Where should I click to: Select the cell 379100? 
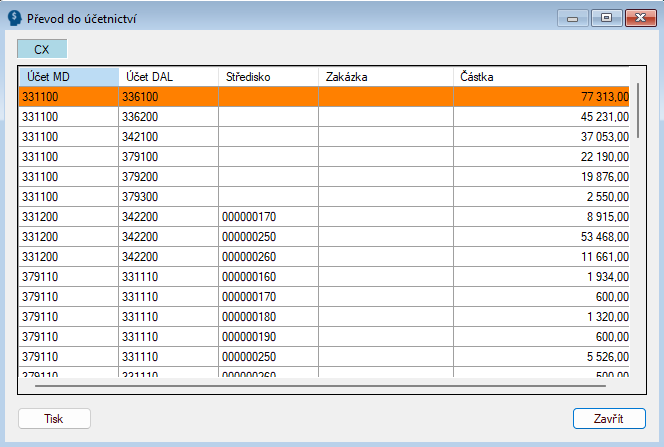click(169, 157)
